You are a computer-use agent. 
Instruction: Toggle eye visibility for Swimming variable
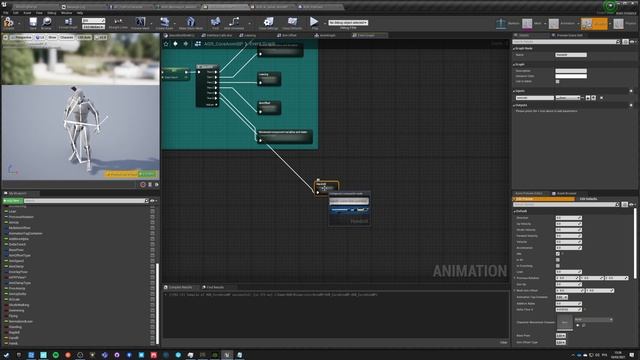tap(152, 310)
